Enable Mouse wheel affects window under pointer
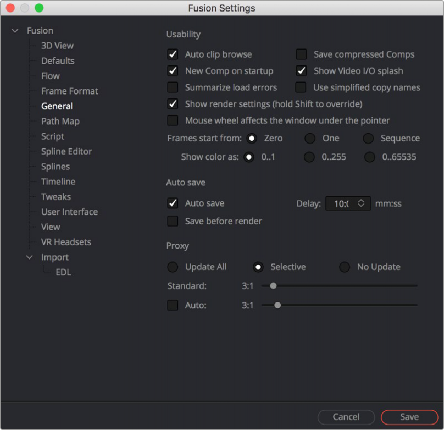The height and width of the screenshot is (430, 444). [173, 120]
